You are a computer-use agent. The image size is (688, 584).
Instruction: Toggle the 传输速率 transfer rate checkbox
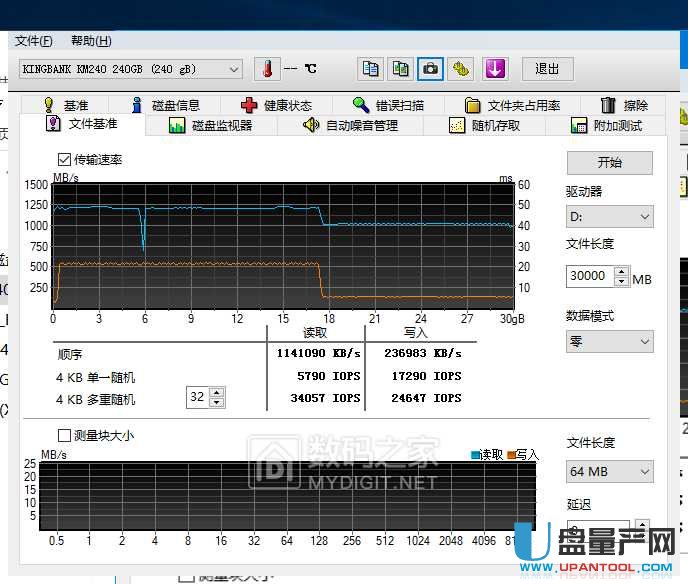[x=65, y=160]
